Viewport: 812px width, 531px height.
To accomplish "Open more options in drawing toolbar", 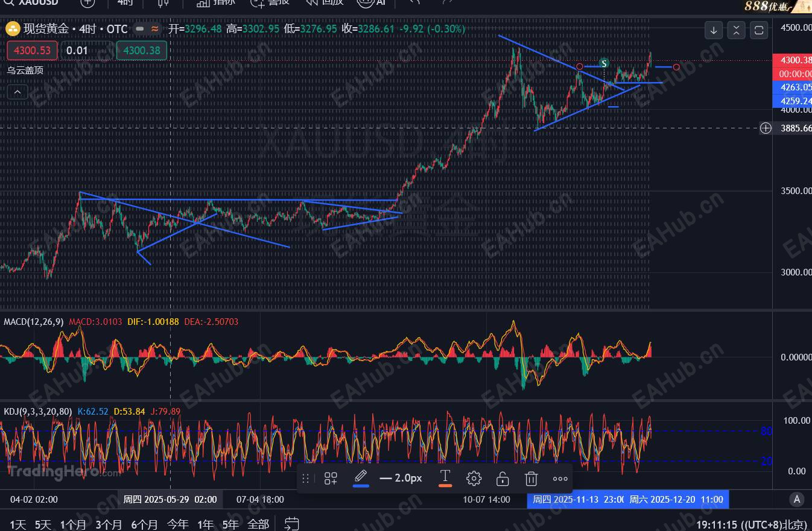I will 560,479.
